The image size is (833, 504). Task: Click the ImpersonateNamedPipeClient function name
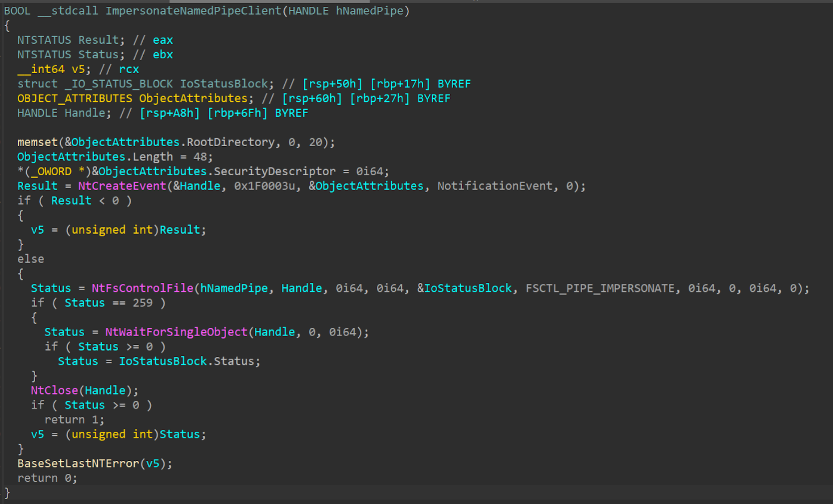(x=193, y=11)
